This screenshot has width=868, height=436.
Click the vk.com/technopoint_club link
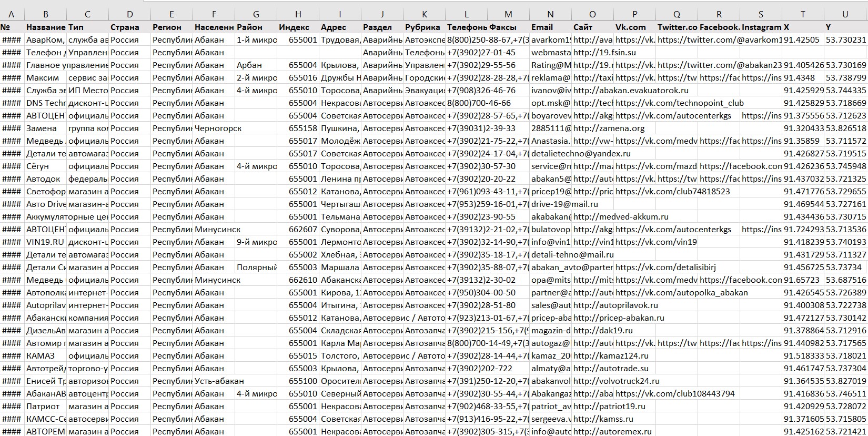click(679, 103)
